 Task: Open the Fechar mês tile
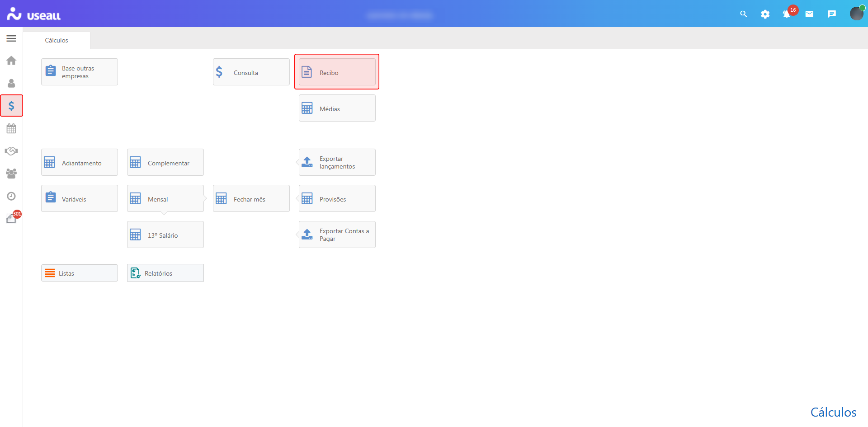click(x=251, y=198)
